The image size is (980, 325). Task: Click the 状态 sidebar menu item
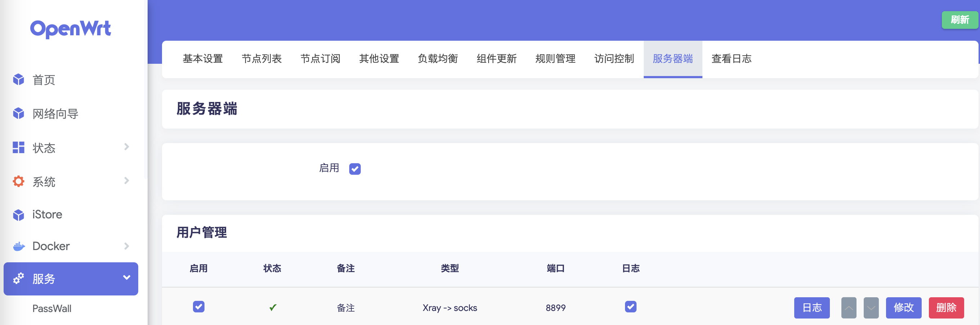click(x=71, y=148)
